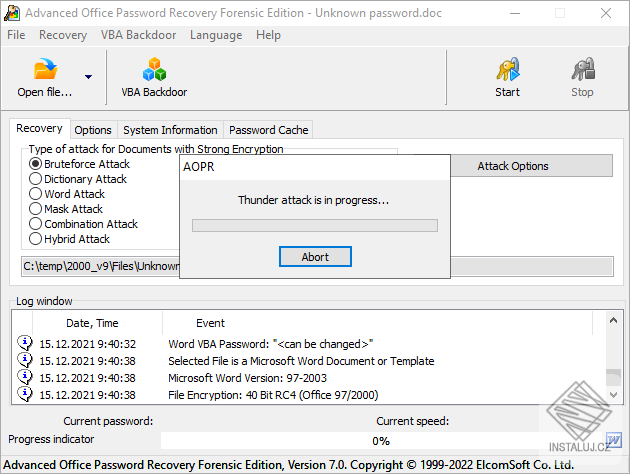Switch to the Password Cache tab

point(268,130)
